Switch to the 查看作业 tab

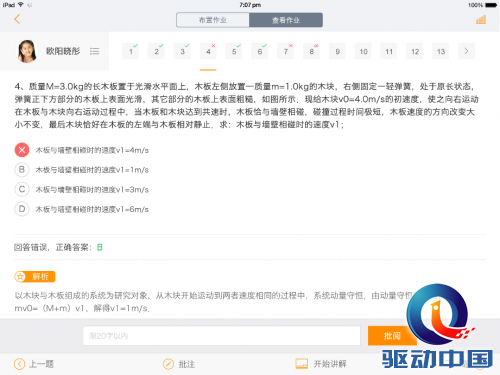(x=286, y=20)
